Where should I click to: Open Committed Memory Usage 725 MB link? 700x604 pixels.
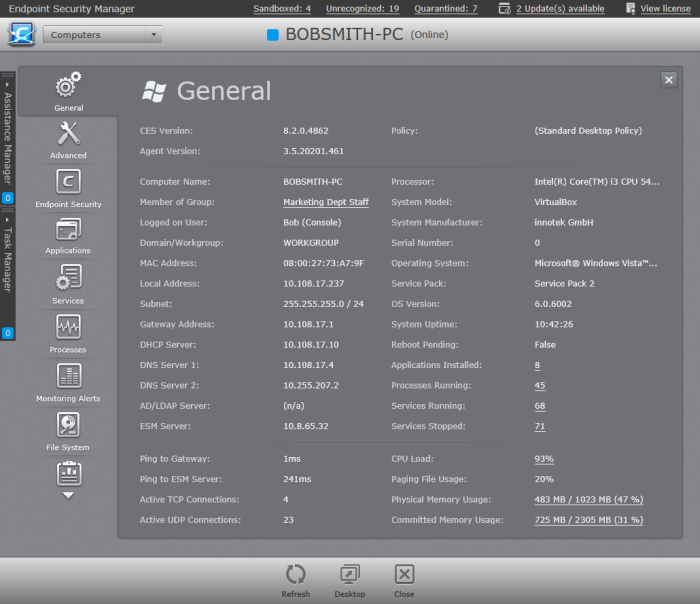(588, 520)
